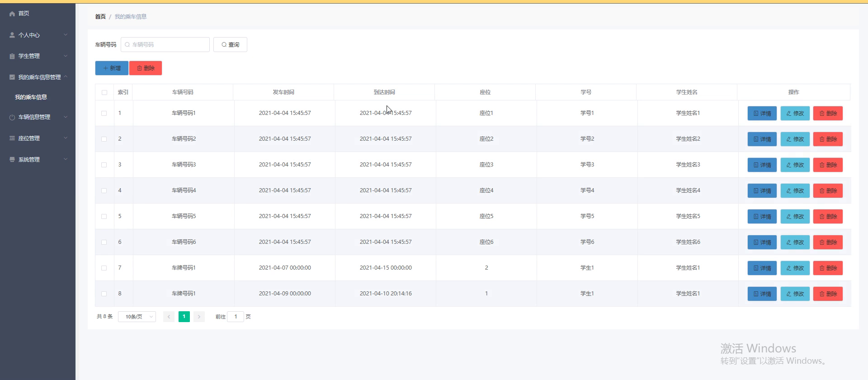The image size is (868, 380).
Task: Click 修改 for row index 6
Action: click(x=795, y=242)
